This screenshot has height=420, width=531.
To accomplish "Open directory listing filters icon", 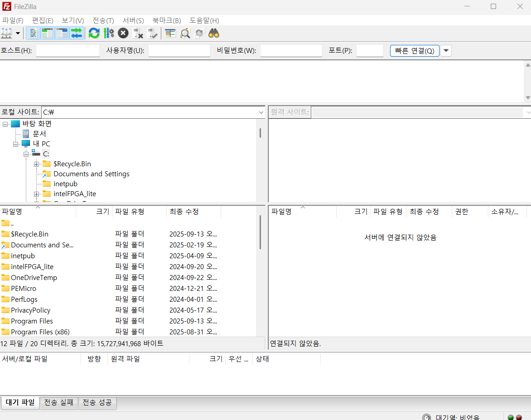I will tap(170, 33).
